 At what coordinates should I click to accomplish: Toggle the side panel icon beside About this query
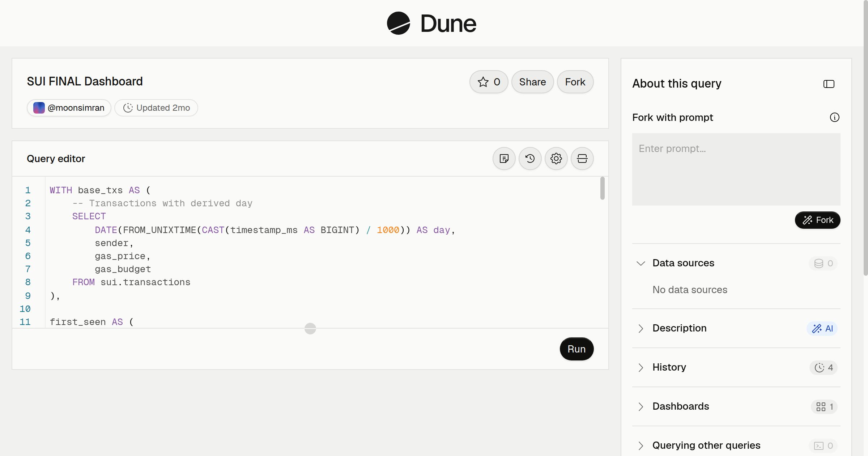point(829,84)
